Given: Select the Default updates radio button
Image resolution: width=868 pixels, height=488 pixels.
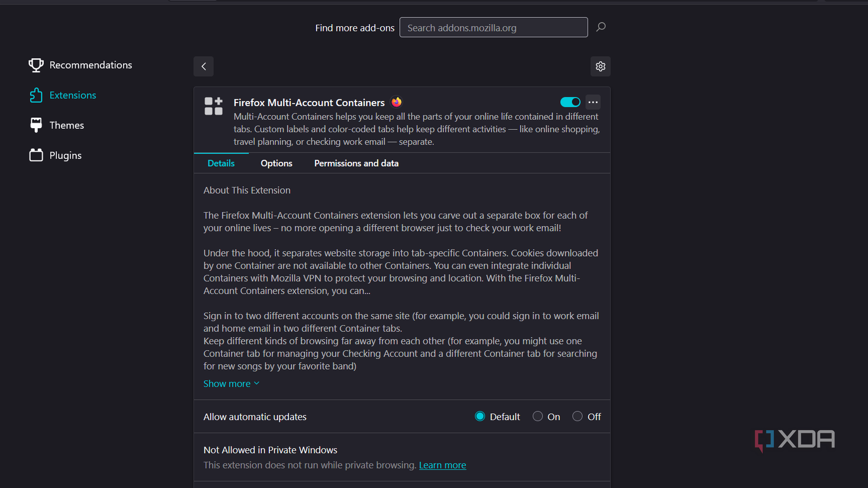Looking at the screenshot, I should (x=479, y=416).
